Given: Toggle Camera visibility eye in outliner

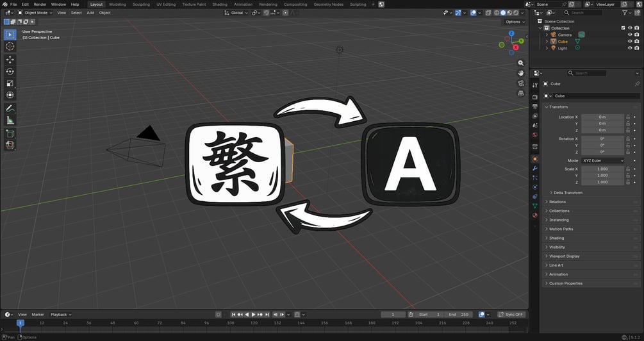Looking at the screenshot, I should pos(630,35).
